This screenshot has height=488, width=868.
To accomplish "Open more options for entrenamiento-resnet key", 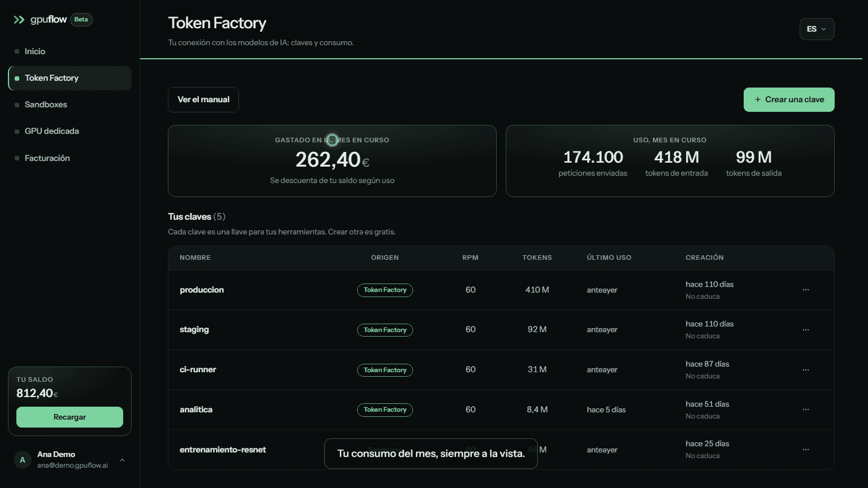I will click(806, 450).
